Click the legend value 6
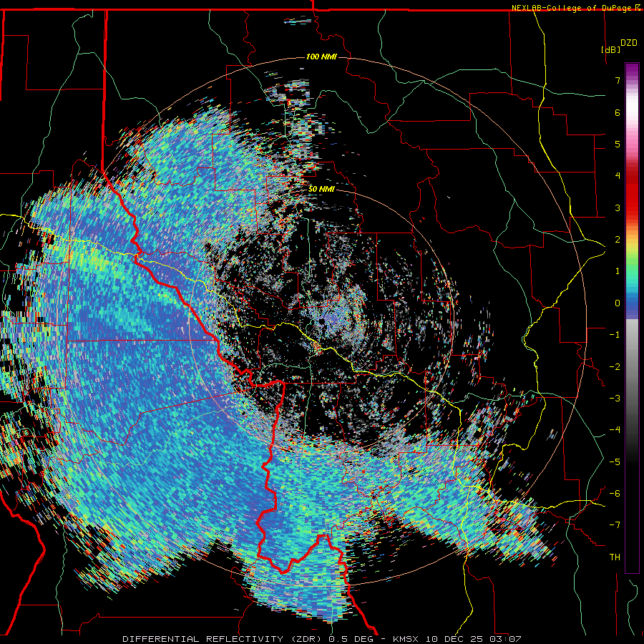Viewport: 644px width, 644px height. click(x=618, y=112)
